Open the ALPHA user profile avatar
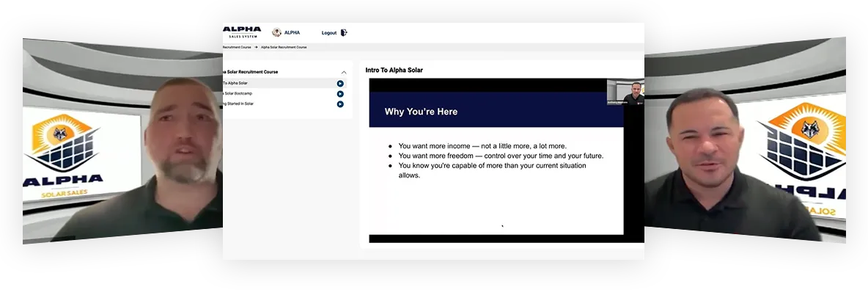This screenshot has width=868, height=298. tap(276, 32)
